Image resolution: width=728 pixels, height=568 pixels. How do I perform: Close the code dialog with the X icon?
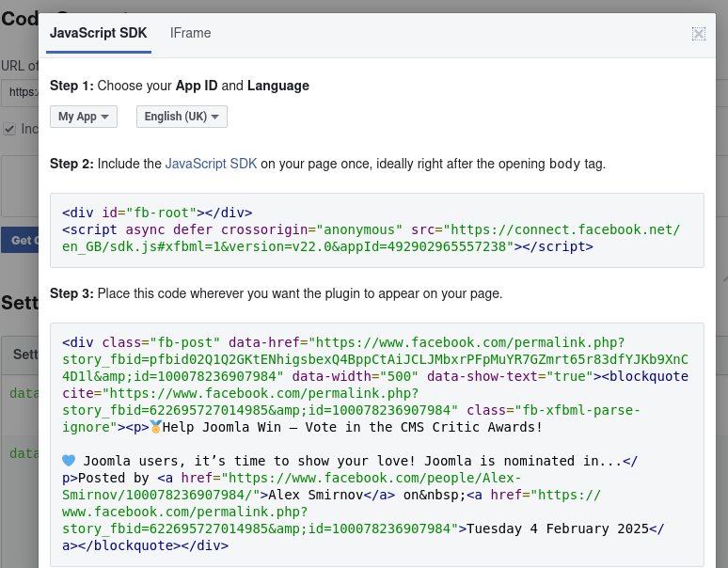tap(698, 34)
